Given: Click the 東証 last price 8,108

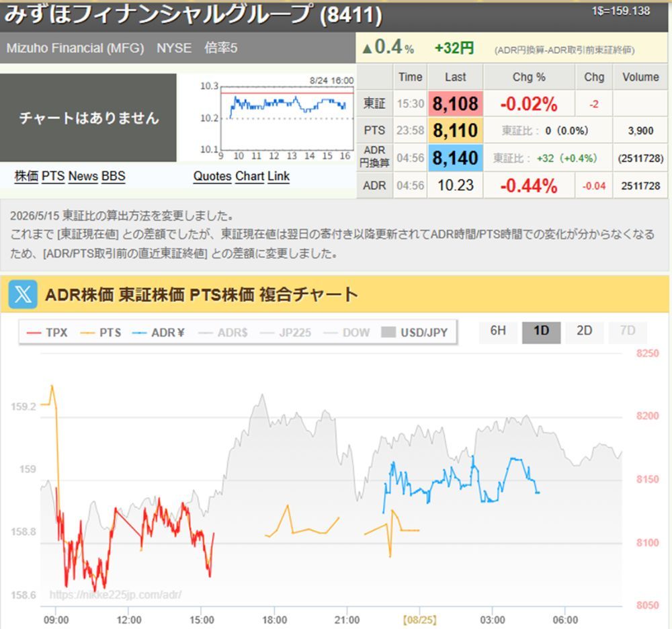Looking at the screenshot, I should [455, 103].
